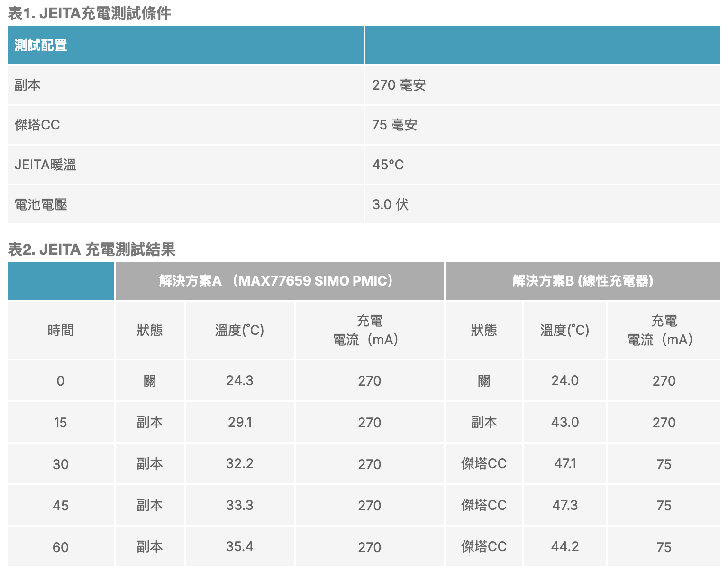Screen dimensions: 728x573
Task: Select the 45°C value cell
Action: coord(389,165)
